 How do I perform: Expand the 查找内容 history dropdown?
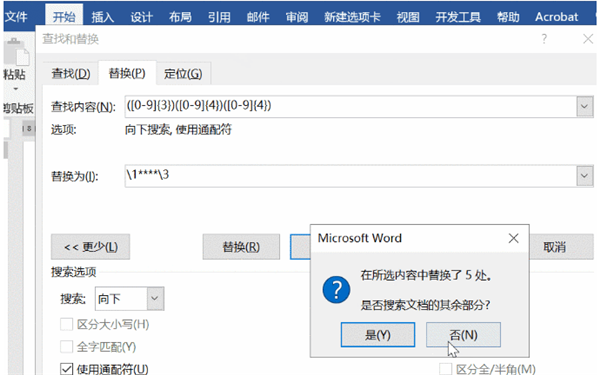pyautogui.click(x=584, y=106)
